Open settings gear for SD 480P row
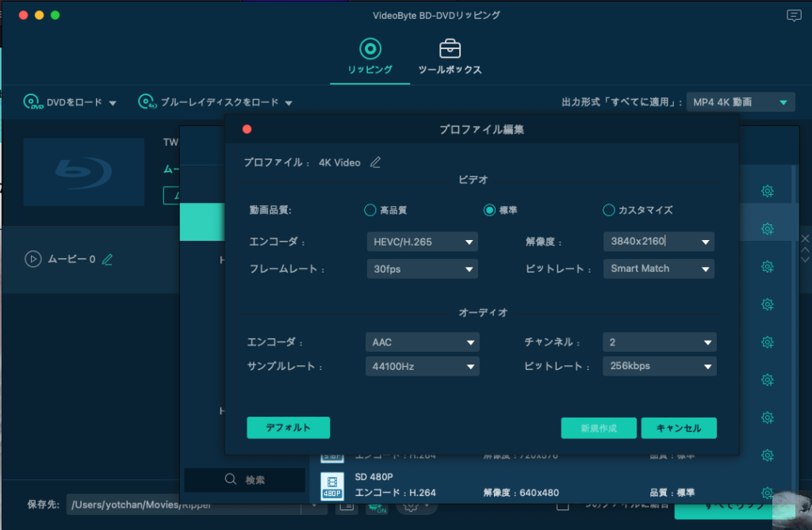The height and width of the screenshot is (530, 812). click(768, 493)
